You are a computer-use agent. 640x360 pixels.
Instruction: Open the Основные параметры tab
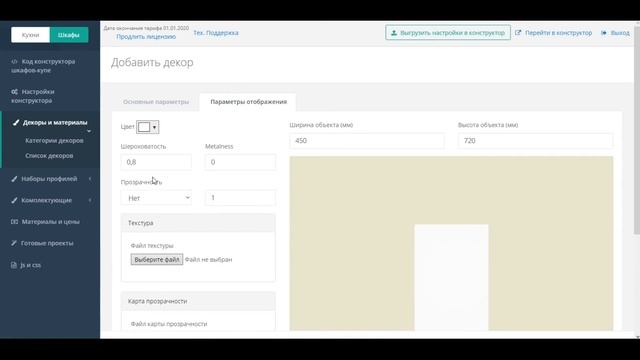tap(156, 102)
